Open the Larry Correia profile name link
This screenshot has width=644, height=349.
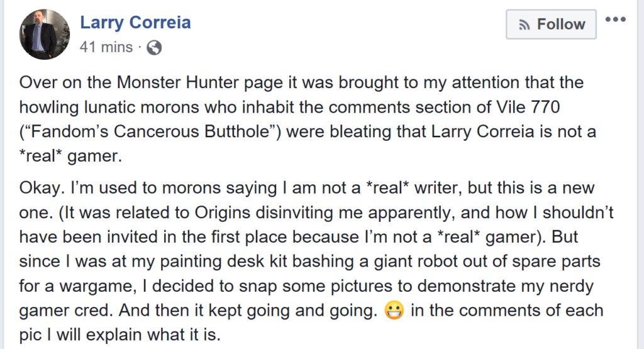[x=135, y=22]
